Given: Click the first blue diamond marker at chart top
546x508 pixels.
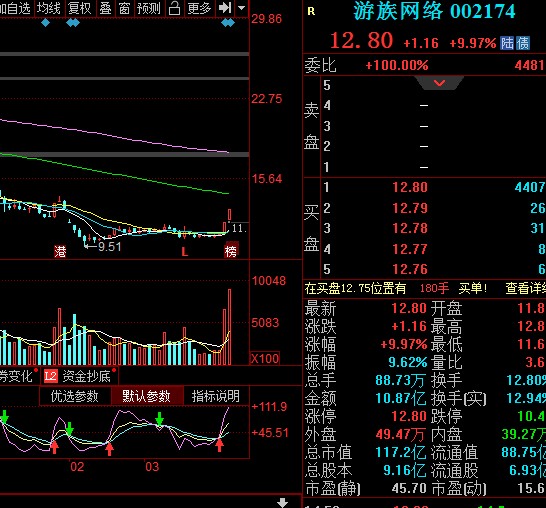Looking at the screenshot, I should pos(46,23).
